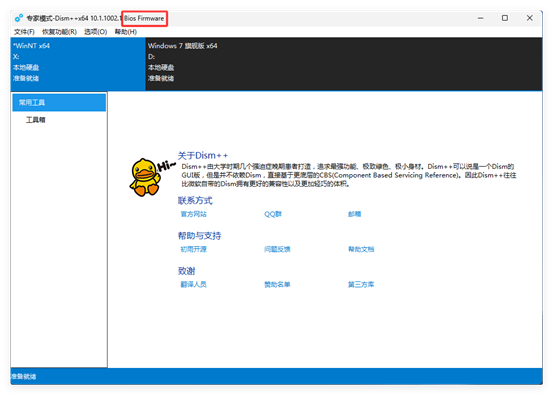This screenshot has width=553, height=395.
Task: Select the *WinNT x64 system tile
Action: [78, 64]
